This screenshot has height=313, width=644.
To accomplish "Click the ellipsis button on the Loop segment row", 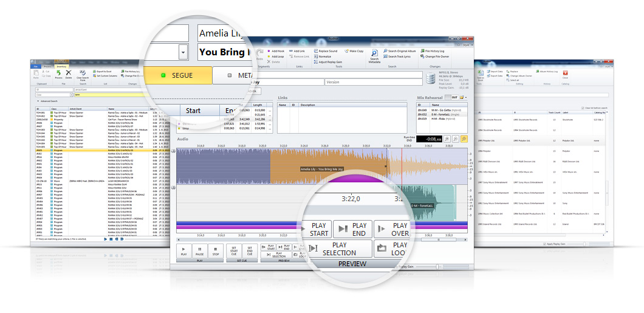I will [270, 129].
